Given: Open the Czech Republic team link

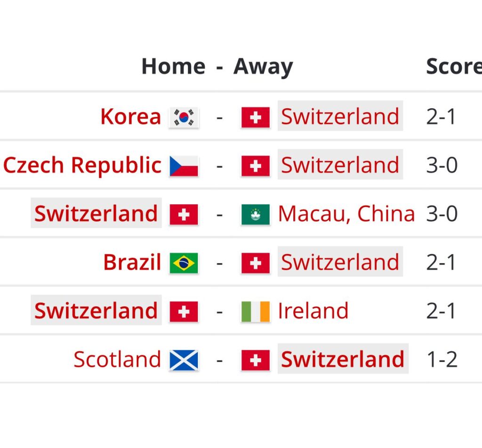Looking at the screenshot, I should 82,165.
